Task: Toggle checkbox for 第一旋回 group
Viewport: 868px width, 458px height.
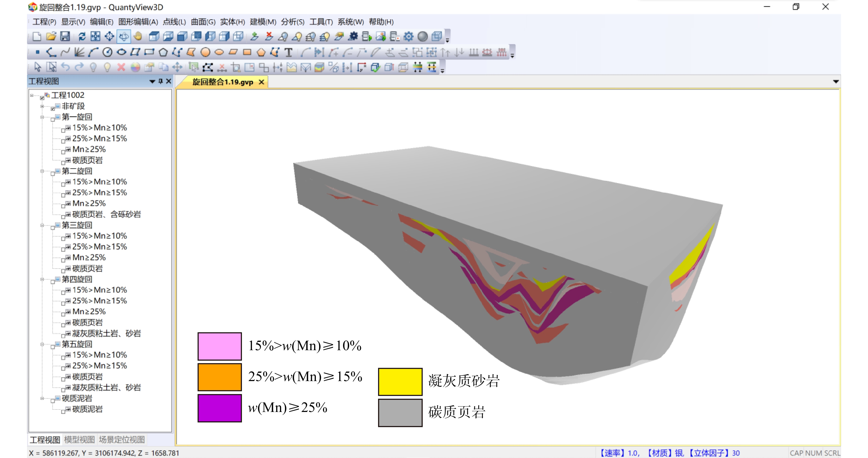Action: (x=53, y=119)
